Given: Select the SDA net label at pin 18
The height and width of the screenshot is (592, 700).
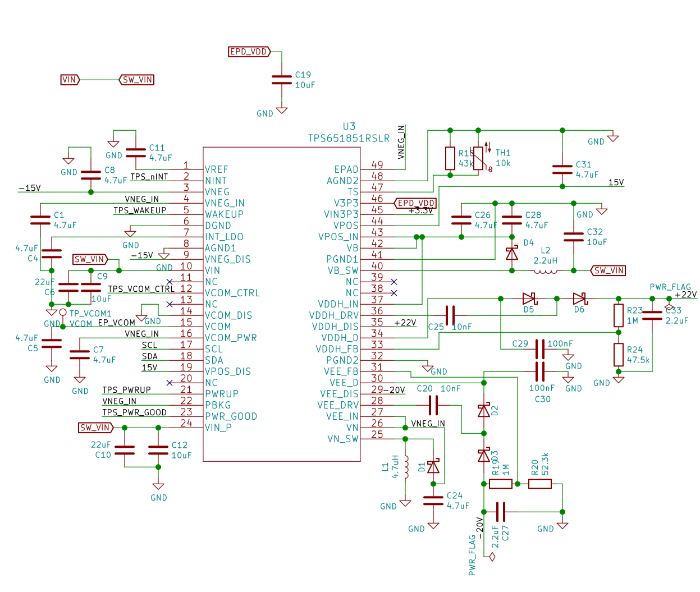Looking at the screenshot, I should click(x=150, y=356).
